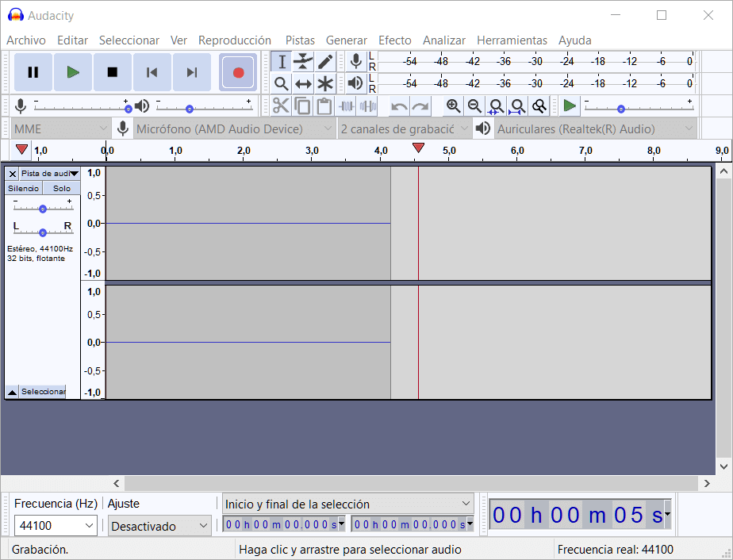The image size is (733, 560).
Task: Click the Trim audio icon
Action: point(346,106)
